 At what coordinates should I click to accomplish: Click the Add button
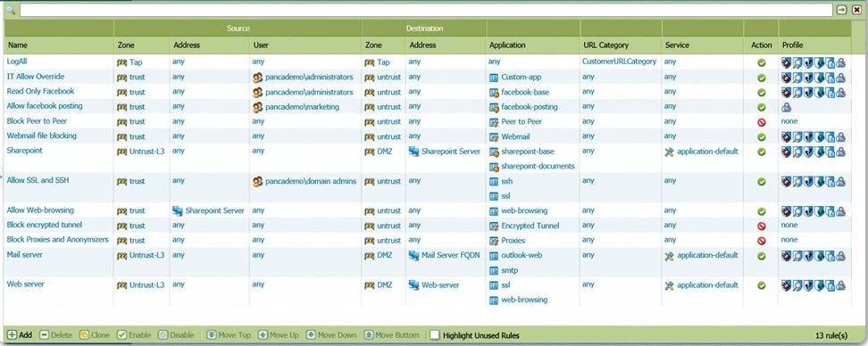20,335
